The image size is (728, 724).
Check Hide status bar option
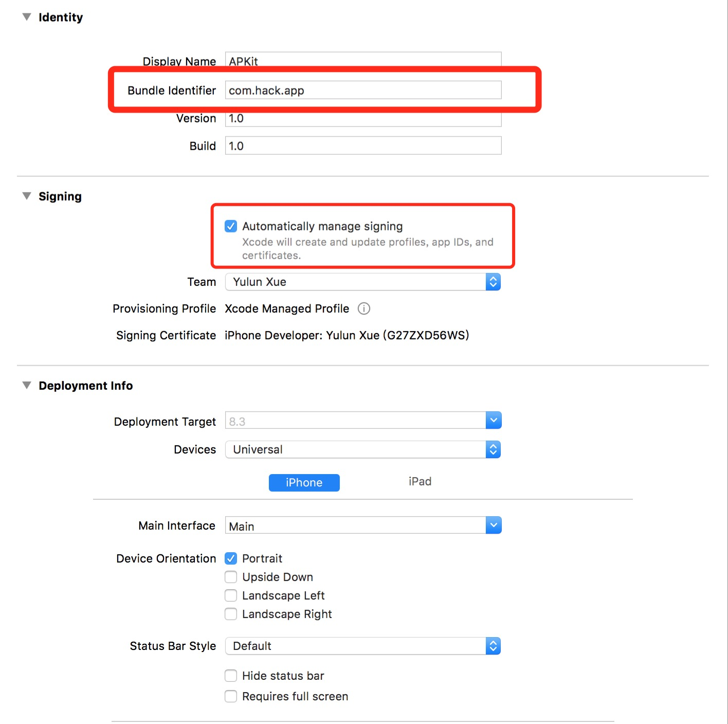[x=231, y=676]
